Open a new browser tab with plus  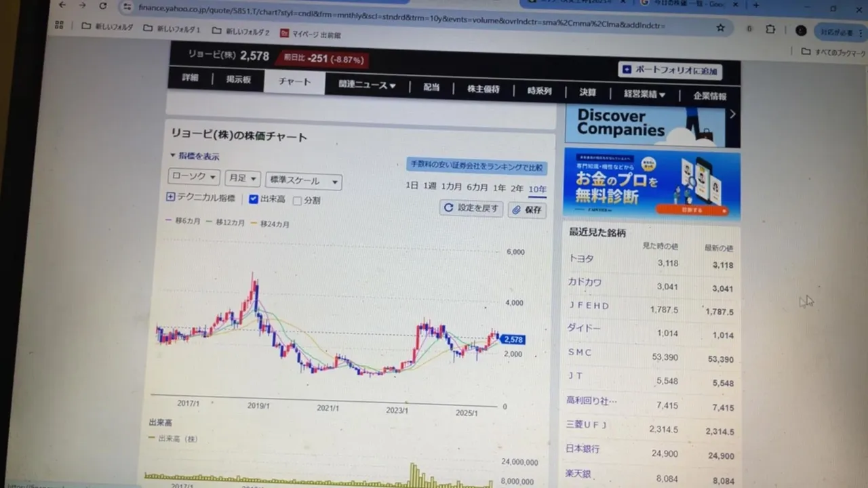(756, 5)
